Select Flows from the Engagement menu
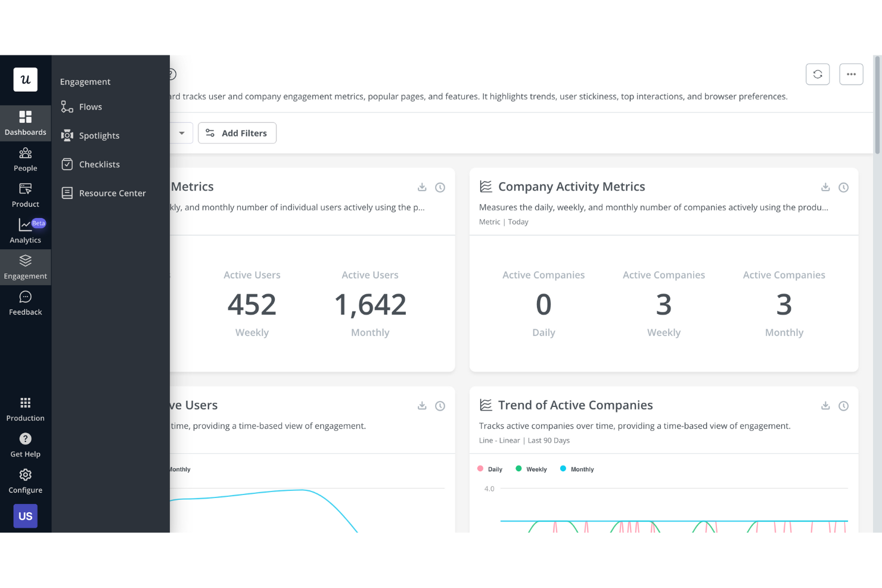The image size is (882, 588). (x=90, y=107)
